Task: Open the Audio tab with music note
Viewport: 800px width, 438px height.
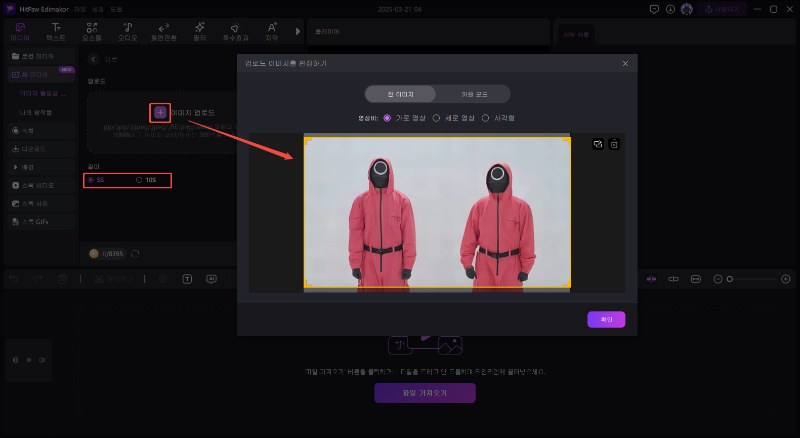Action: click(128, 32)
